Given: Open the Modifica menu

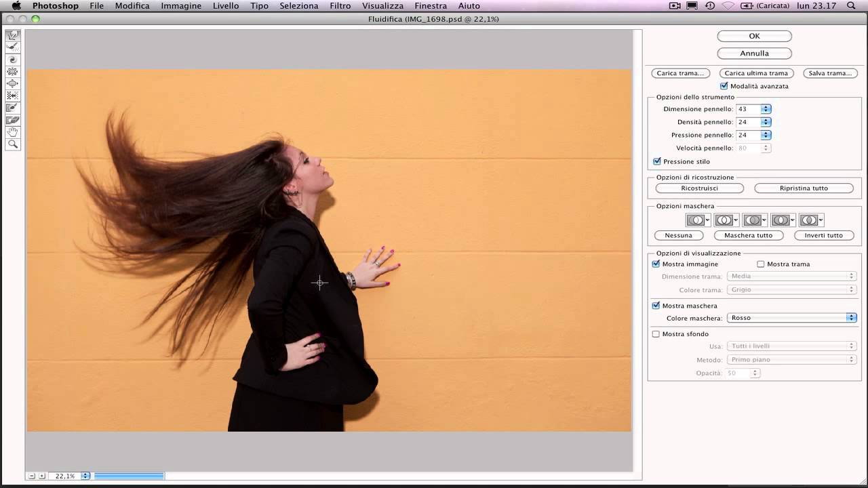Looking at the screenshot, I should click(x=132, y=5).
